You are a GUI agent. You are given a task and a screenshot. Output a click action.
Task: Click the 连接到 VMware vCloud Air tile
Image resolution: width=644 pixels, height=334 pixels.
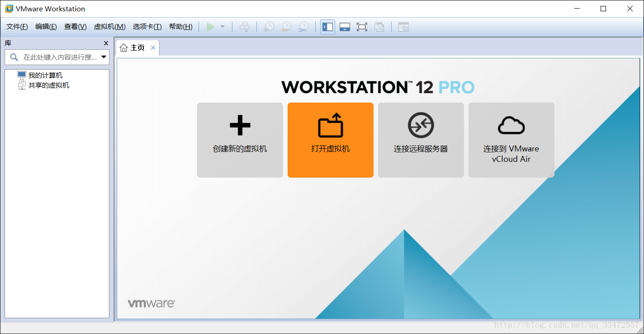[x=511, y=140]
